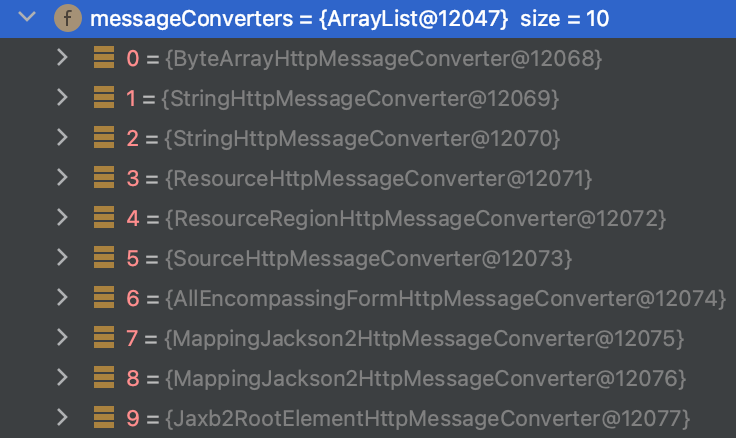The height and width of the screenshot is (438, 736).
Task: Click the element icon for index 7
Action: (103, 337)
